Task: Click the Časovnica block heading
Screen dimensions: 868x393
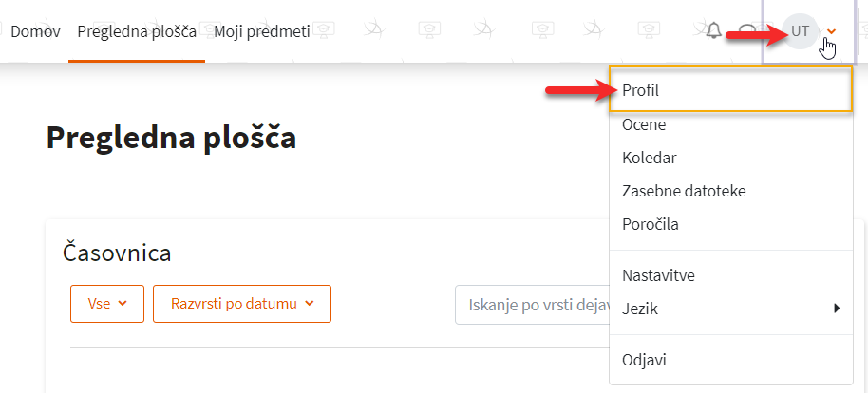Action: [117, 253]
